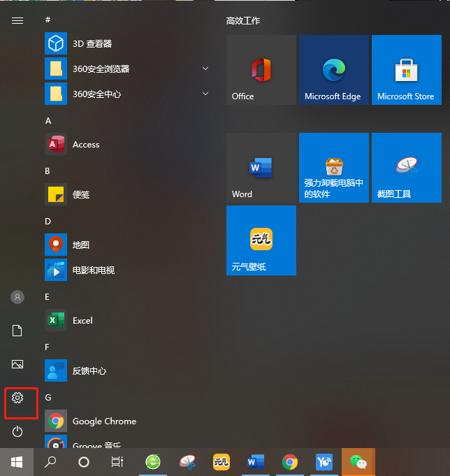Viewport: 450px width, 476px height.
Task: Open Task View on the taskbar
Action: (117, 462)
